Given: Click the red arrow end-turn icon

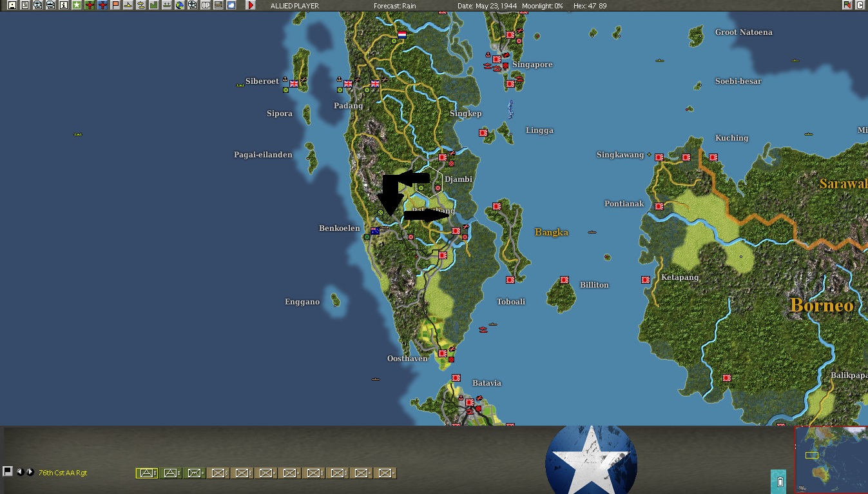Looking at the screenshot, I should (251, 5).
